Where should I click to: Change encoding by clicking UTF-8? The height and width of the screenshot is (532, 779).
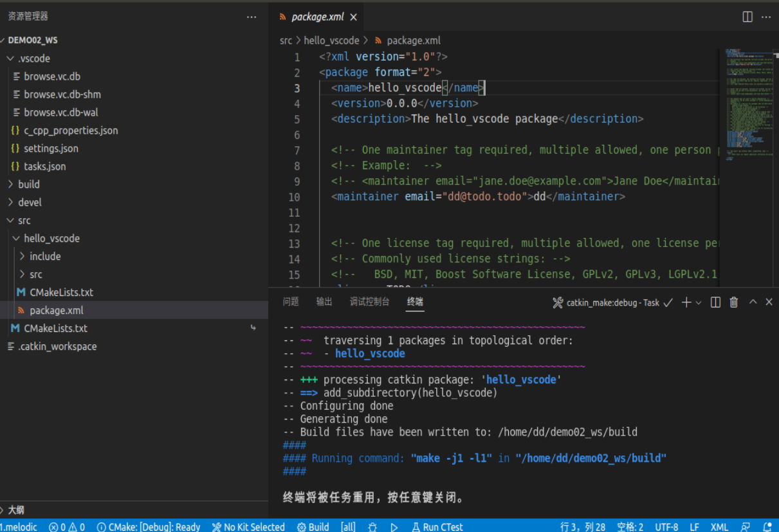tap(666, 527)
